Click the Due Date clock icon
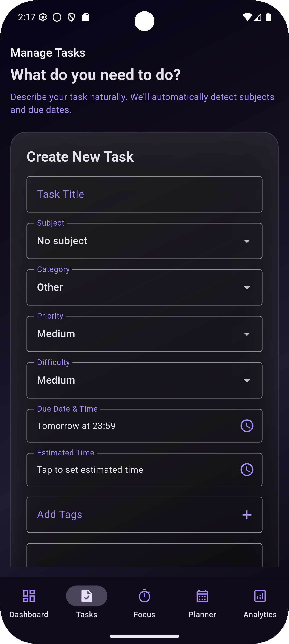Screen dimensions: 289x644 (247, 426)
